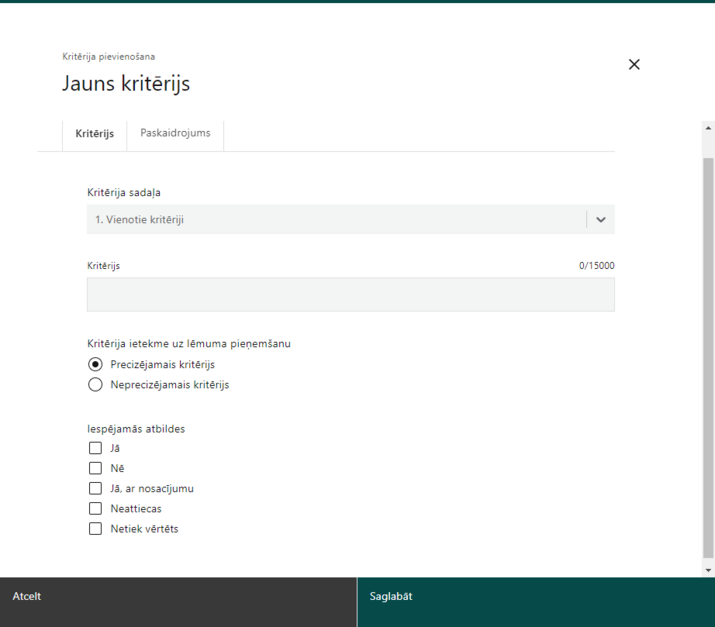
Task: Click the scrollbar down arrow
Action: click(708, 570)
